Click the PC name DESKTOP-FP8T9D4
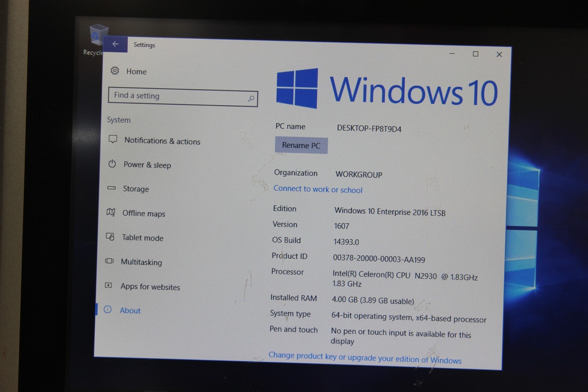Image resolution: width=588 pixels, height=392 pixels. click(369, 128)
